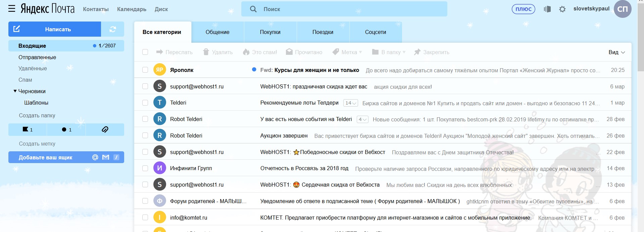Filter messages with attachments paperclip
Image resolution: width=644 pixels, height=232 pixels.
[105, 129]
